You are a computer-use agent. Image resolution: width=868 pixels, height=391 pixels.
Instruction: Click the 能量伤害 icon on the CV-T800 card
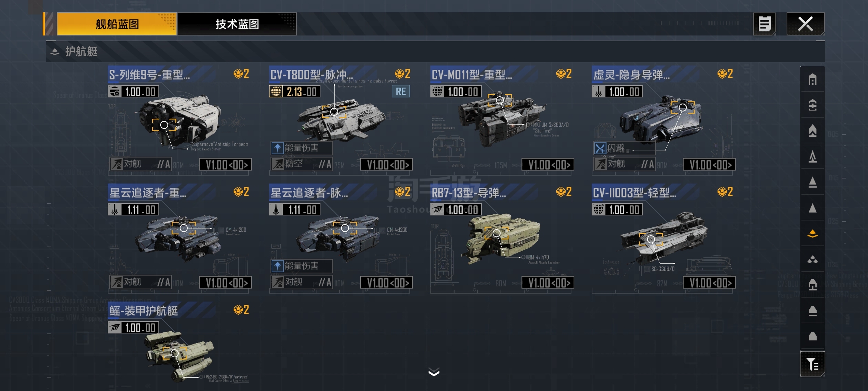tap(277, 148)
